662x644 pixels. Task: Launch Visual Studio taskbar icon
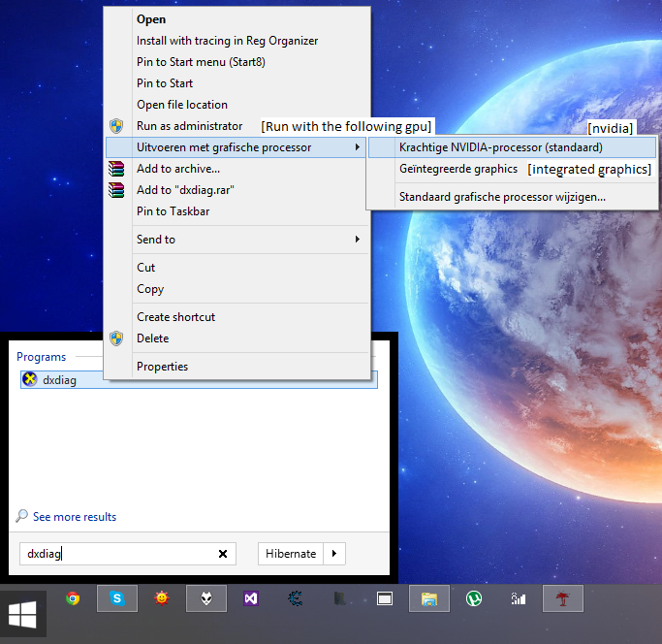251,598
